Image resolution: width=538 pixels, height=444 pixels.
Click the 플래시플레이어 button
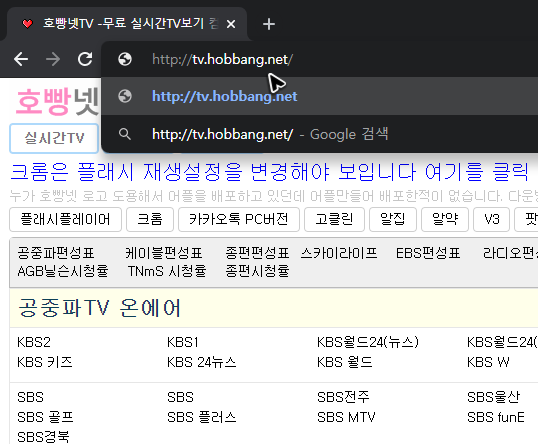coord(65,219)
